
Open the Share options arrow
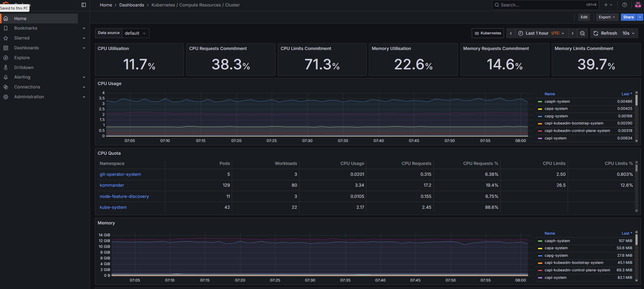[x=640, y=17]
